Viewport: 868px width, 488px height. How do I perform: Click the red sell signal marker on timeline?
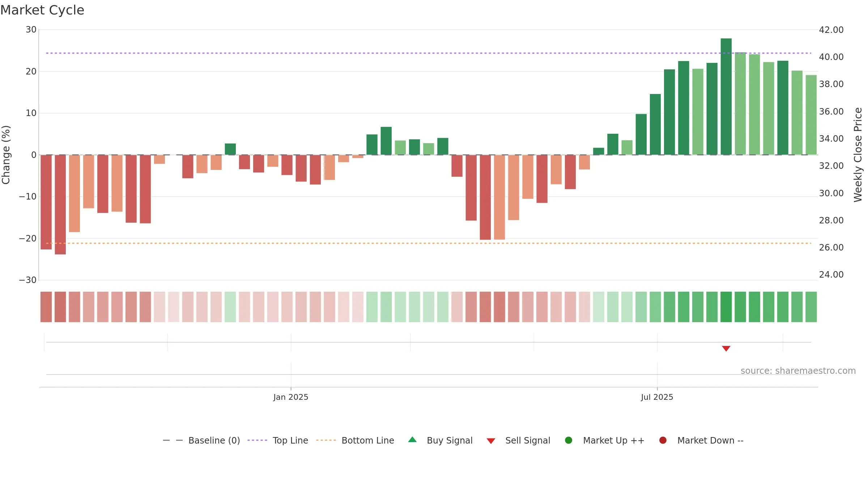point(726,348)
